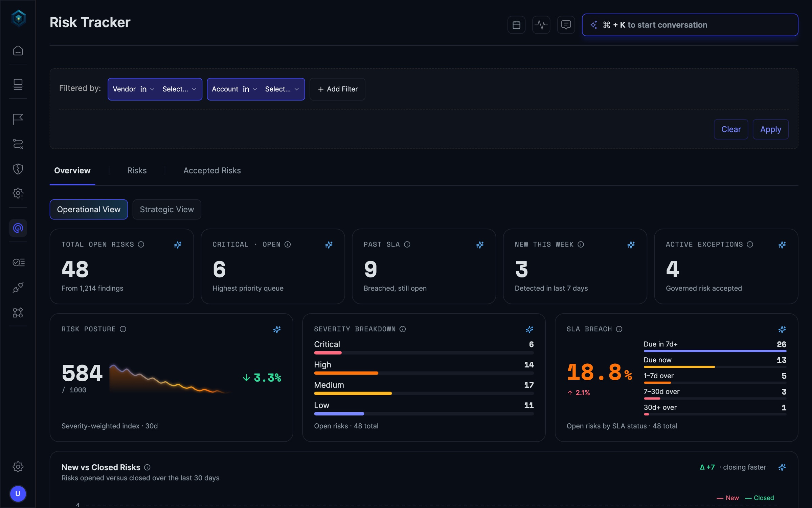Image resolution: width=812 pixels, height=508 pixels.
Task: Open the calendar icon in header
Action: pyautogui.click(x=516, y=25)
